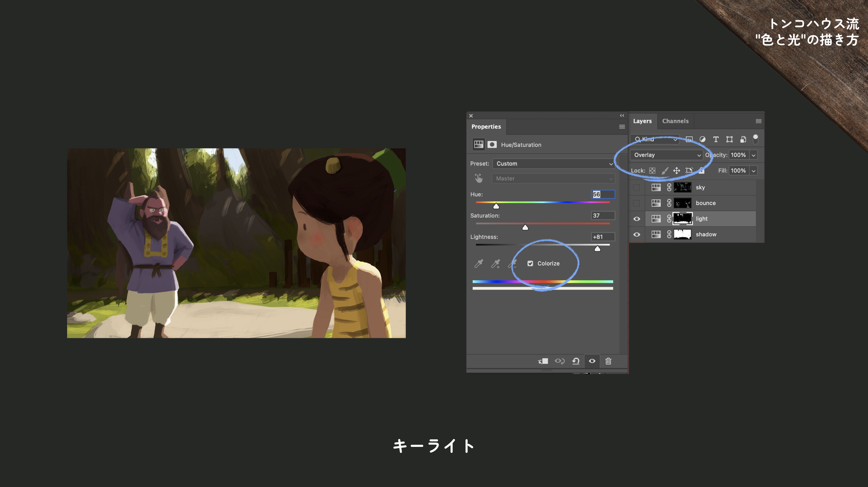Viewport: 868px width, 487px height.
Task: Lock image pixels brush icon
Action: (664, 171)
